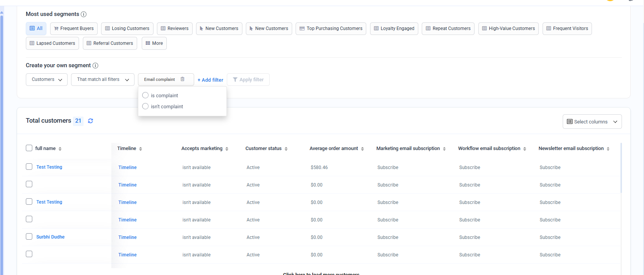Sort by Average order amount arrows
The width and height of the screenshot is (644, 275).
[362, 149]
